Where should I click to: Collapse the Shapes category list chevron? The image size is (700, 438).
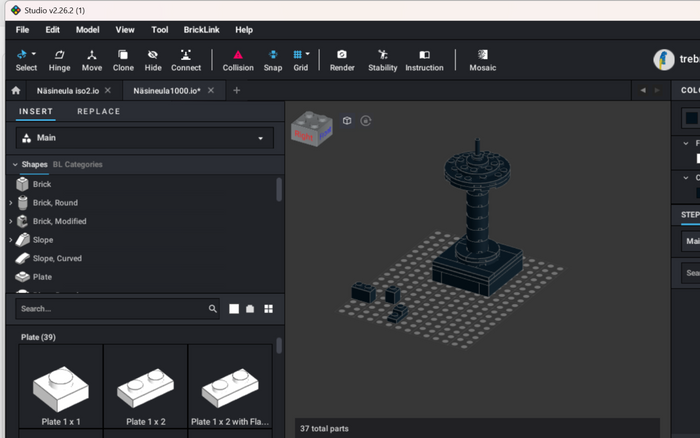(15, 164)
